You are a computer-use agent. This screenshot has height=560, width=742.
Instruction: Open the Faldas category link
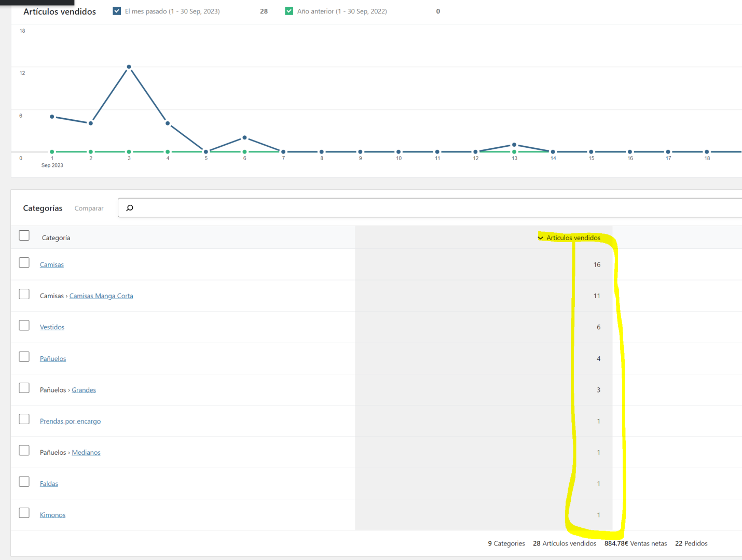coord(49,484)
